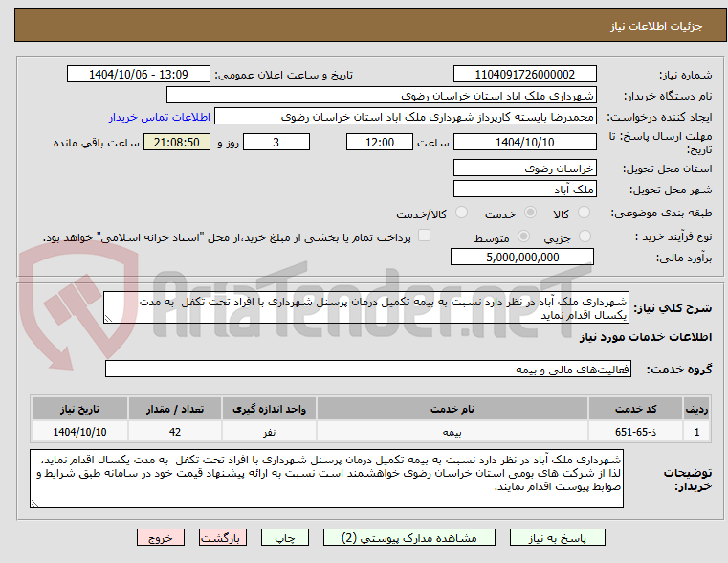The height and width of the screenshot is (563, 728).
Task: Click the توضیحات خریدار text area resize grip
Action: point(34,503)
